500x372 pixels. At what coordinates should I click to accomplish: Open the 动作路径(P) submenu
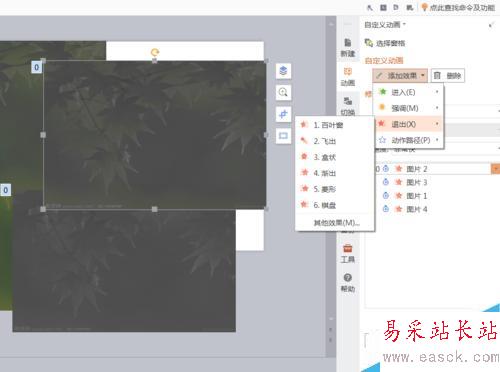tap(409, 140)
